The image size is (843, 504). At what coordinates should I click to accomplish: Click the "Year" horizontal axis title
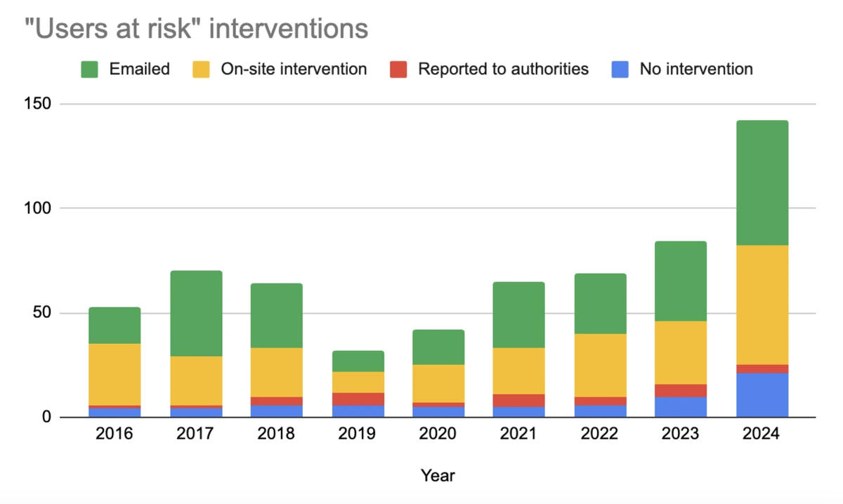click(438, 475)
